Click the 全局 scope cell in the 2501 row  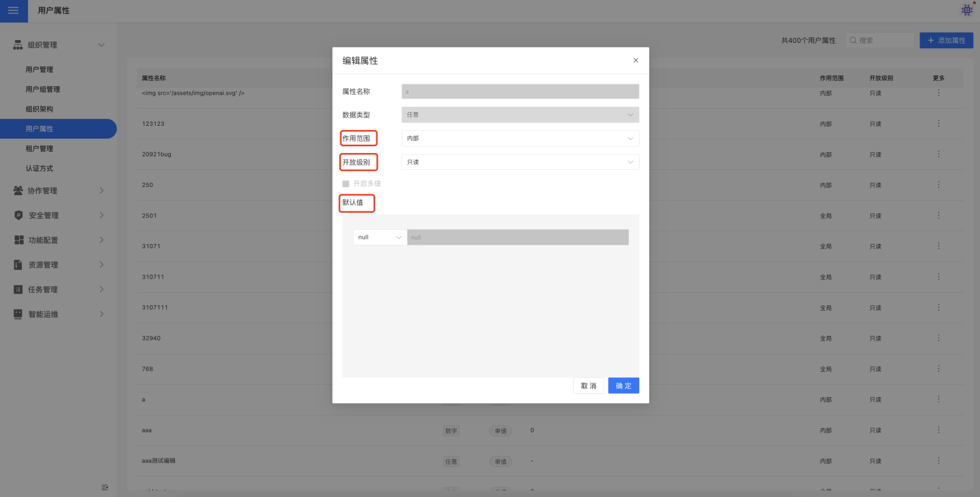826,216
